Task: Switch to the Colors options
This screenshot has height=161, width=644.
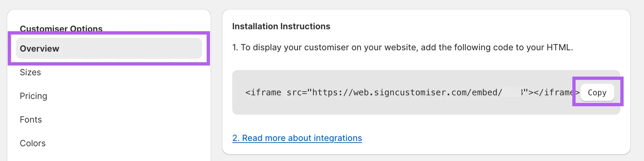Action: pyautogui.click(x=33, y=143)
